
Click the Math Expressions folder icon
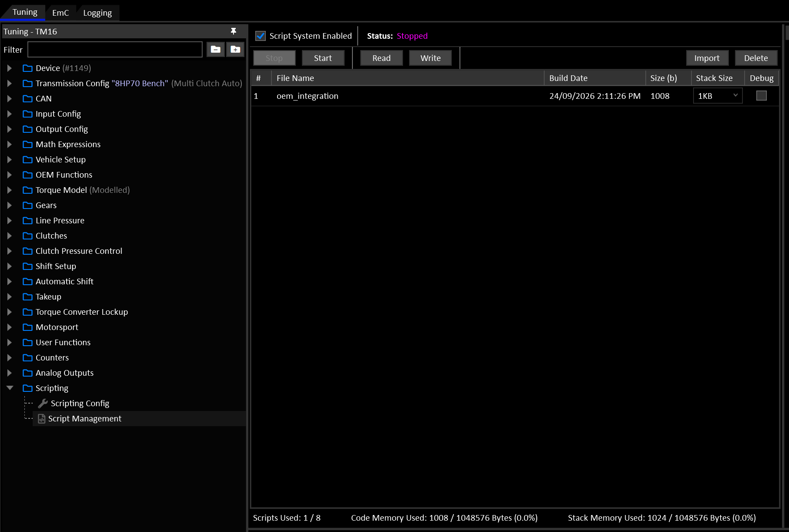[27, 144]
